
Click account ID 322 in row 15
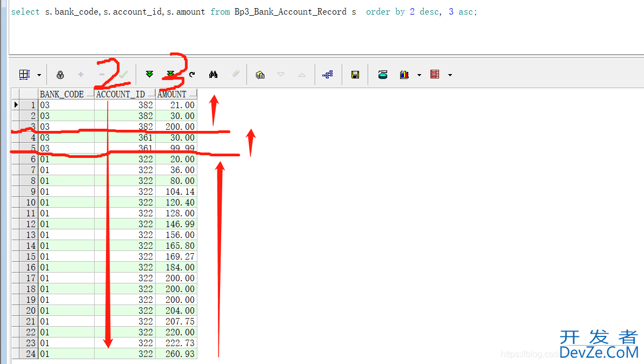point(125,256)
